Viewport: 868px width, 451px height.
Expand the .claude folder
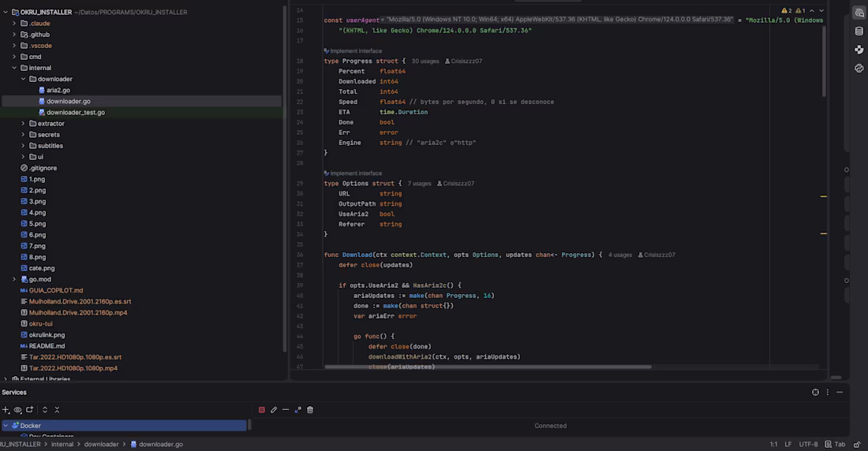click(x=14, y=23)
